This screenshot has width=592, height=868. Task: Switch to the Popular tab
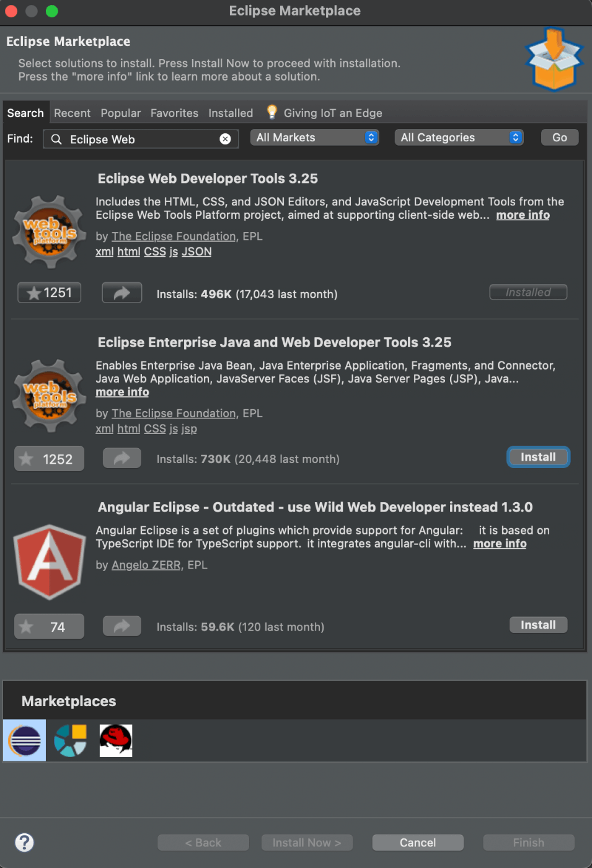(x=120, y=113)
